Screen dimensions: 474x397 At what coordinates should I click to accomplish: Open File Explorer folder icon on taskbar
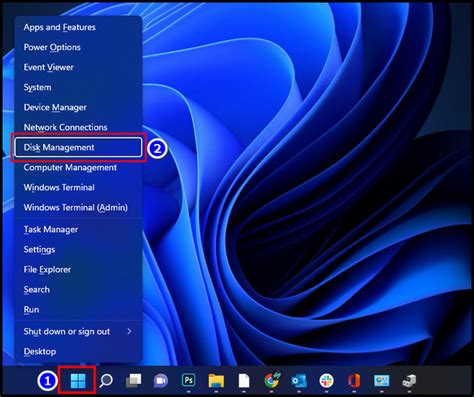(216, 380)
